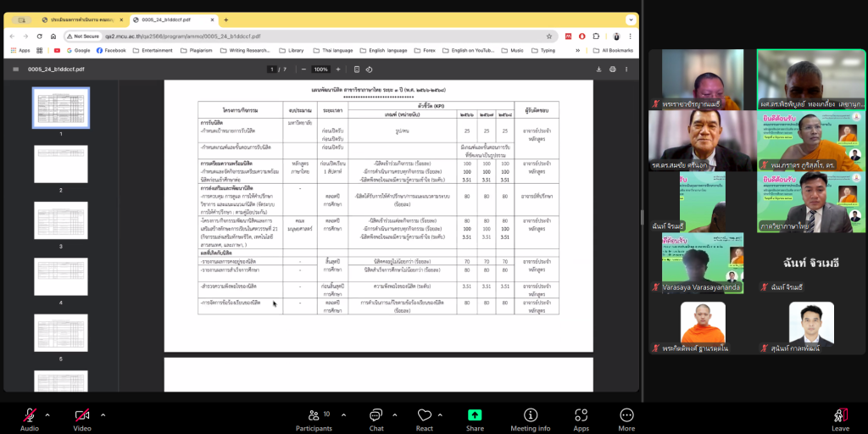868x434 pixels.
Task: Open Zoom Chat panel
Action: pos(376,420)
